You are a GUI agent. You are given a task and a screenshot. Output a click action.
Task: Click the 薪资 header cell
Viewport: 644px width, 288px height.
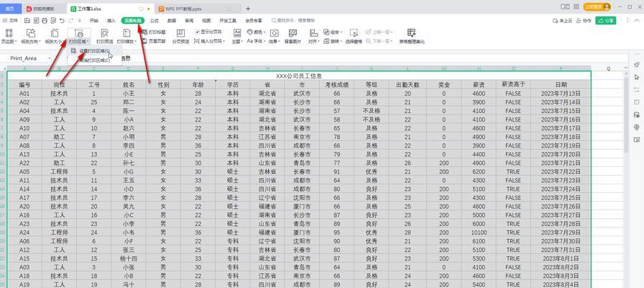pyautogui.click(x=479, y=84)
